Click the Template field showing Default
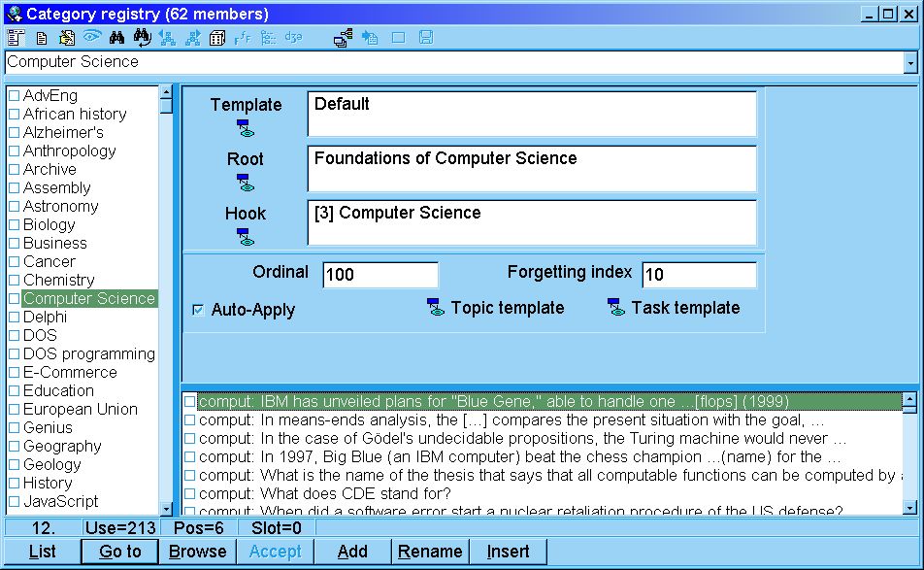924x570 pixels. [532, 114]
